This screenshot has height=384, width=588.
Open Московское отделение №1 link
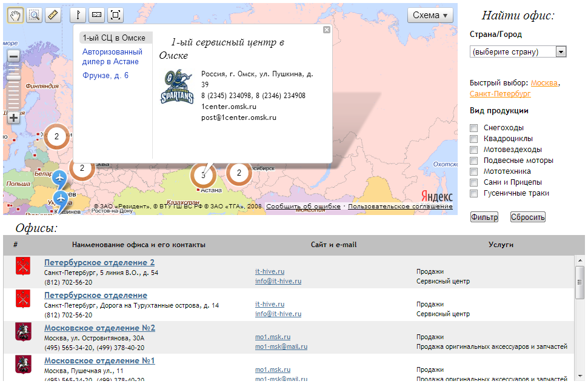(x=99, y=360)
